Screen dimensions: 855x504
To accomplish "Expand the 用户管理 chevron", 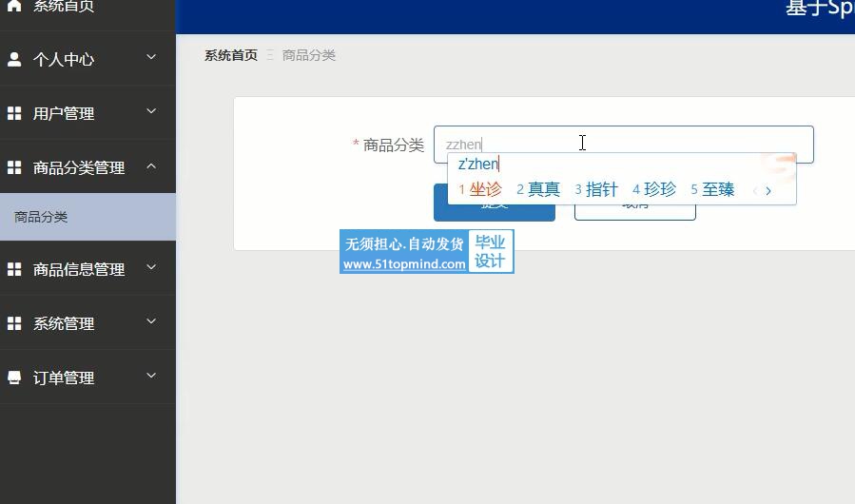I will point(151,110).
